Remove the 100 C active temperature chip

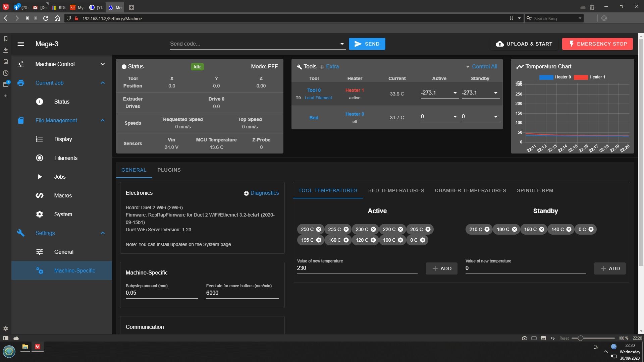400,240
